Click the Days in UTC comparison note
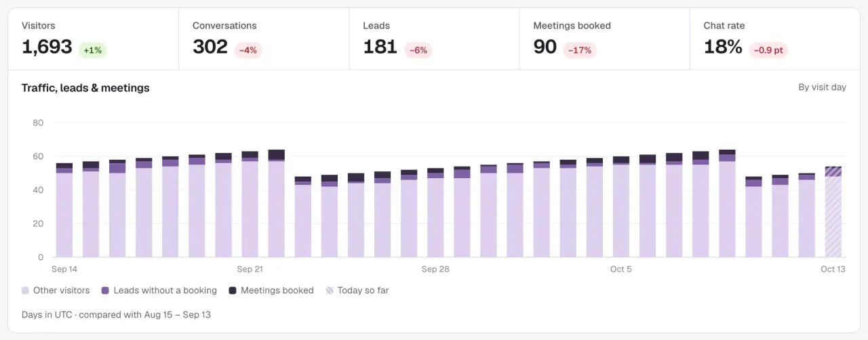This screenshot has width=868, height=340. [116, 314]
